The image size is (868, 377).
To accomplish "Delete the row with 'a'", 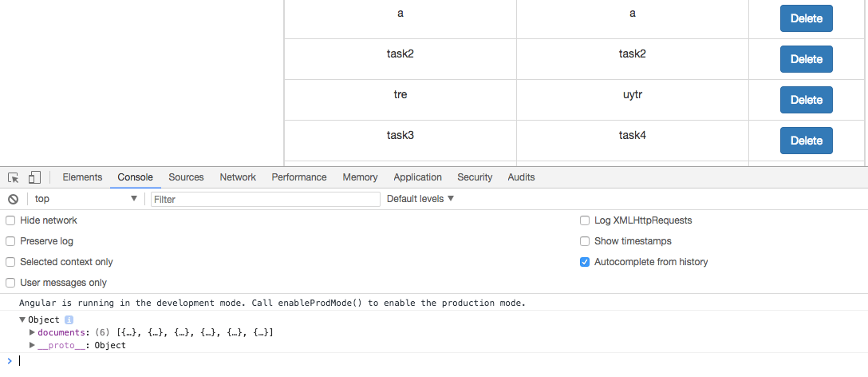I will click(806, 18).
